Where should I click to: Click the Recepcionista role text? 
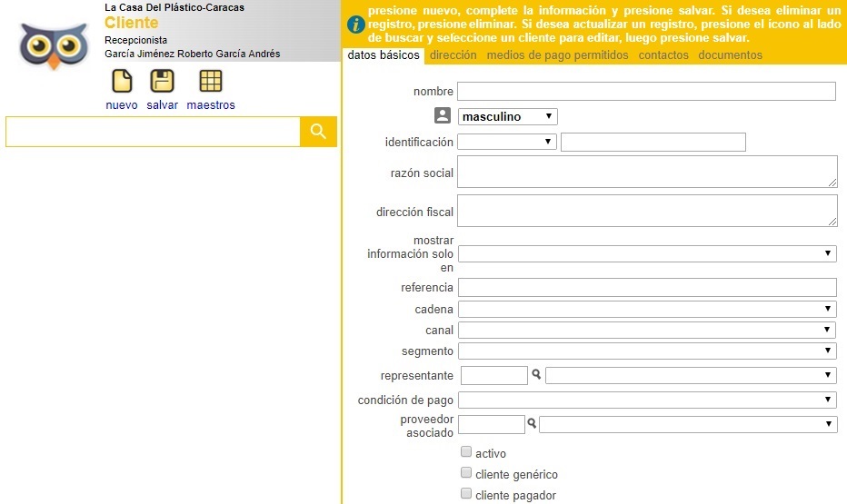tap(135, 40)
